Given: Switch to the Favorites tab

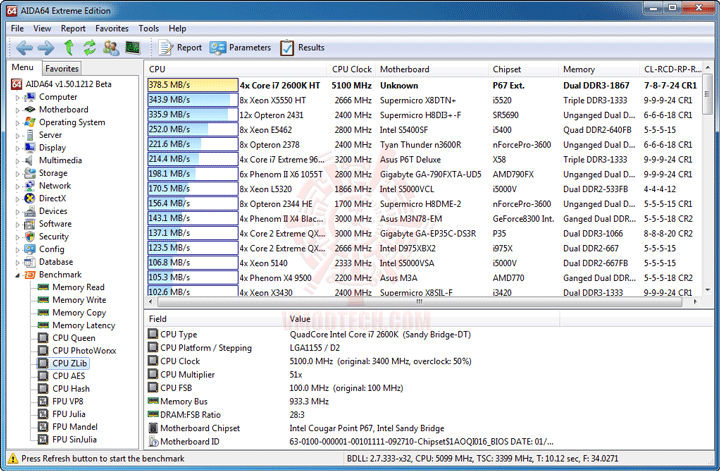Looking at the screenshot, I should coord(62,68).
